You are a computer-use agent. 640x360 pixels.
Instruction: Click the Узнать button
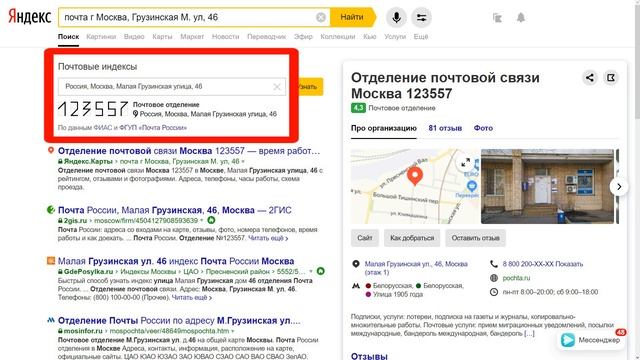coord(310,87)
